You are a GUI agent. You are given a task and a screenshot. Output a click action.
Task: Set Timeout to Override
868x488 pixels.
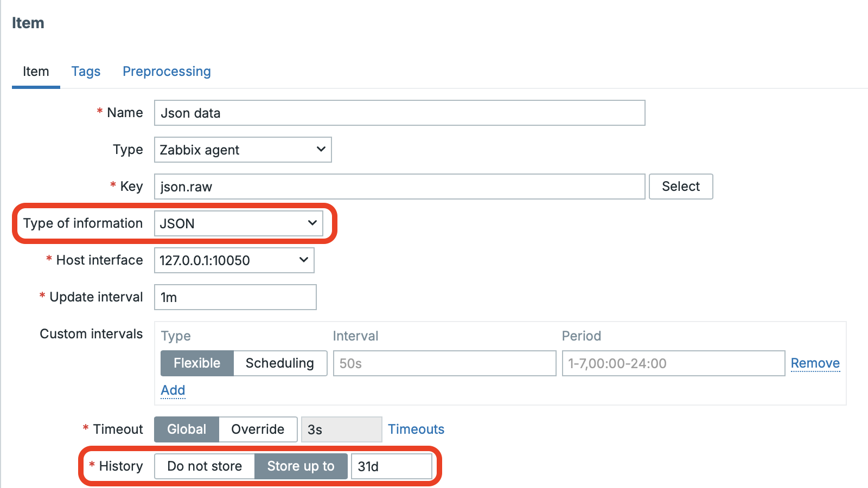click(258, 429)
